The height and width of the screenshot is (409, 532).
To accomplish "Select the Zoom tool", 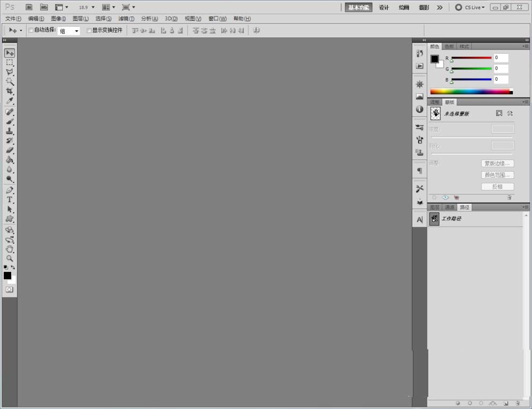I will click(x=10, y=258).
